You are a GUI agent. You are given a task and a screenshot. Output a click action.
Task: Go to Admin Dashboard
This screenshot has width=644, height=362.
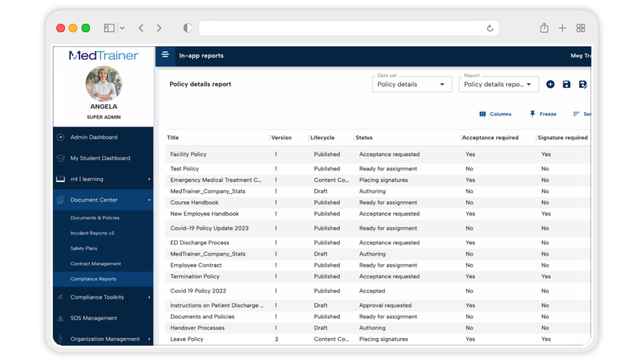[94, 137]
